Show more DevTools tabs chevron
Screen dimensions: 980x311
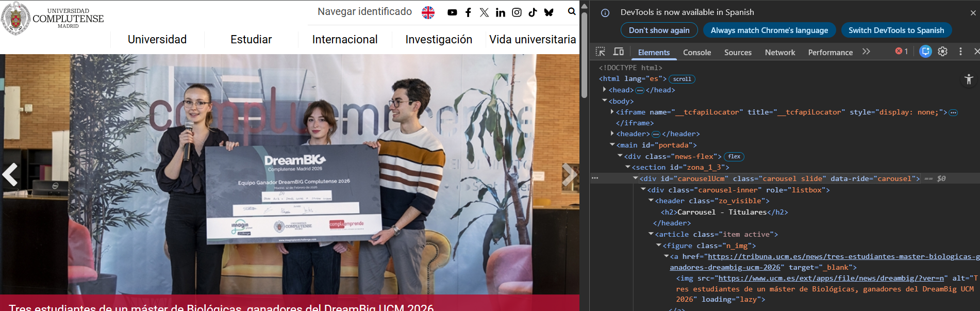click(x=866, y=52)
